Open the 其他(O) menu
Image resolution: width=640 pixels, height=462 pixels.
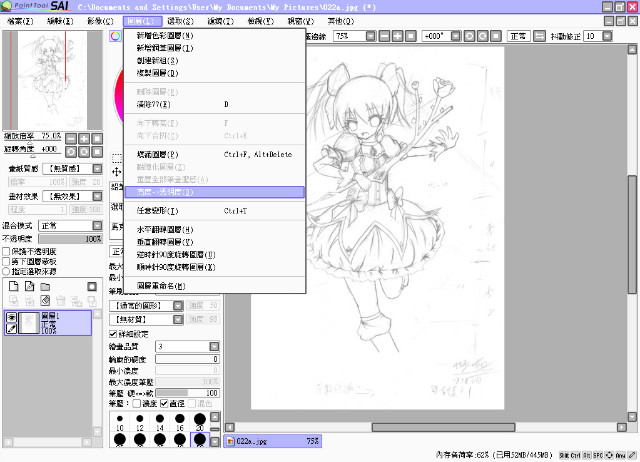tap(341, 21)
